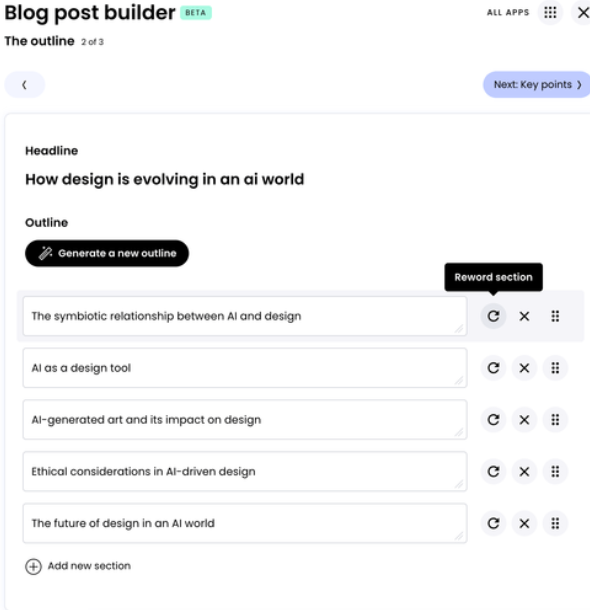The width and height of the screenshot is (590, 610).
Task: Reword 'AI as a design tool' section
Action: click(x=493, y=368)
